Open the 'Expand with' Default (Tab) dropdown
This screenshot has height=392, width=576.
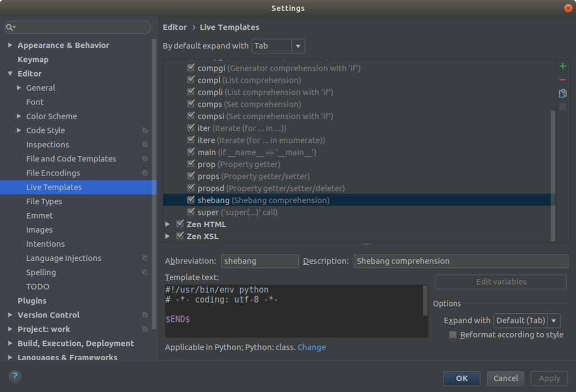526,321
